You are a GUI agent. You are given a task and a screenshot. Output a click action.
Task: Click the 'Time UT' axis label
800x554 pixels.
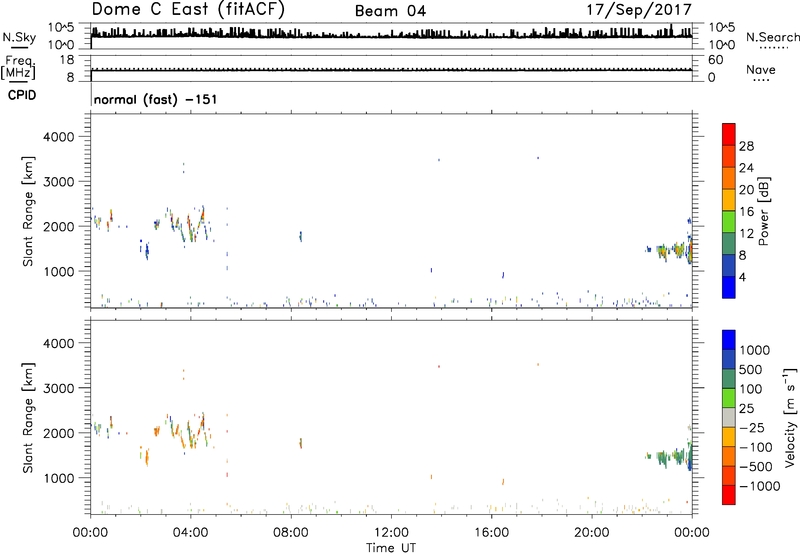[x=390, y=548]
